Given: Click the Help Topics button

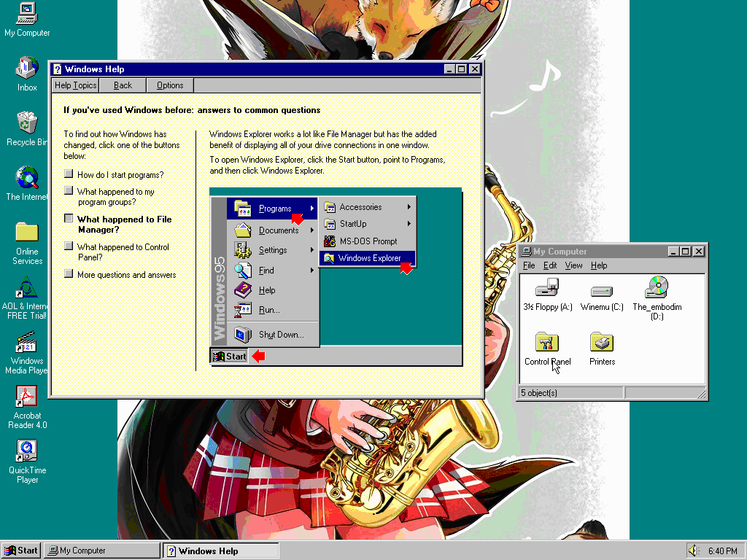Looking at the screenshot, I should click(75, 85).
